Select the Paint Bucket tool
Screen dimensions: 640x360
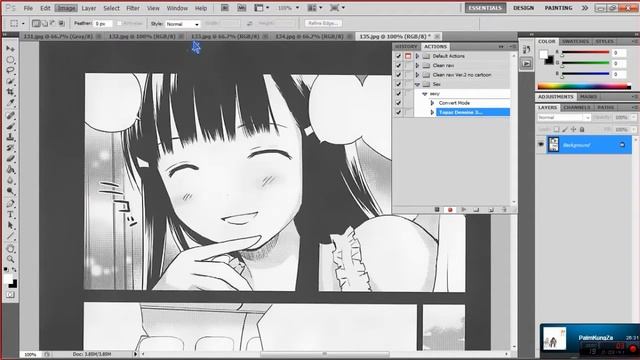point(10,169)
